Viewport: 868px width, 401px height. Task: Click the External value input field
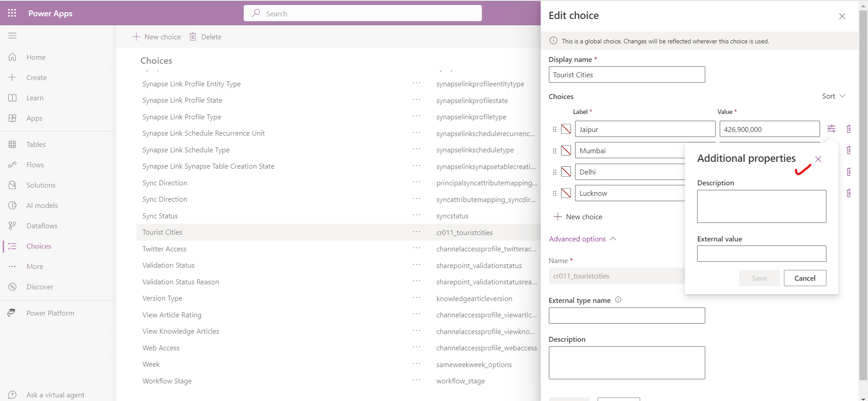761,254
